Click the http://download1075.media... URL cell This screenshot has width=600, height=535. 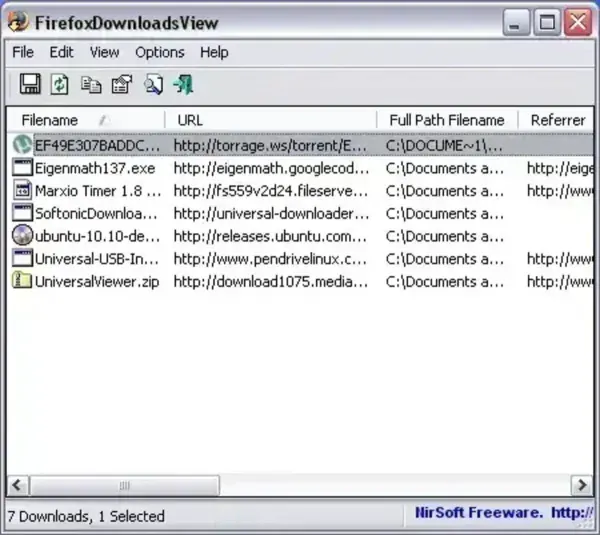pos(271,282)
